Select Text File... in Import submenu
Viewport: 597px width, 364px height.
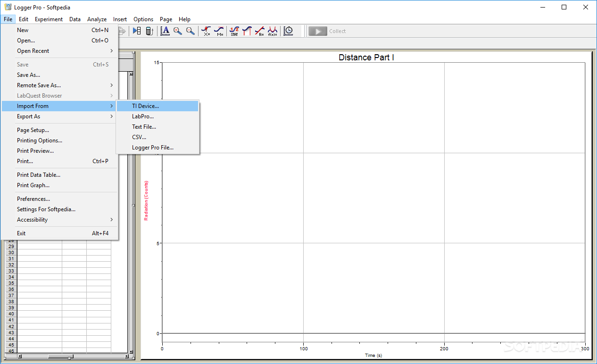[158, 127]
